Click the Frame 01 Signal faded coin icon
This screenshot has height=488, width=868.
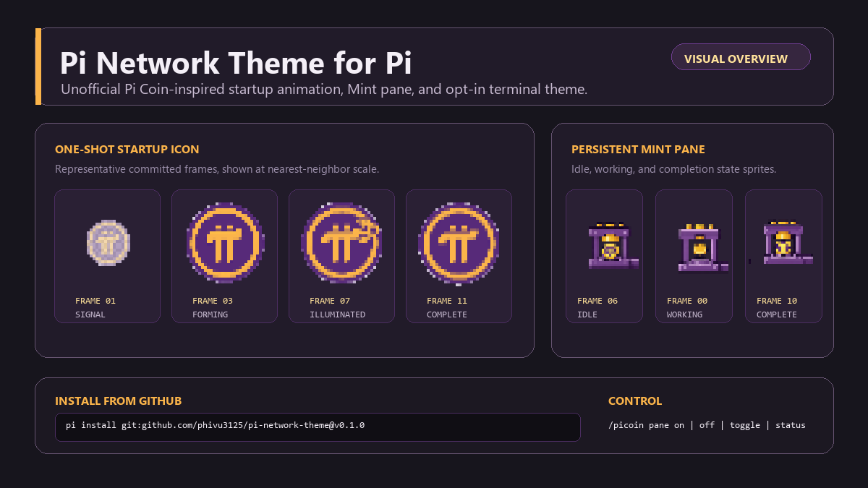coord(108,244)
